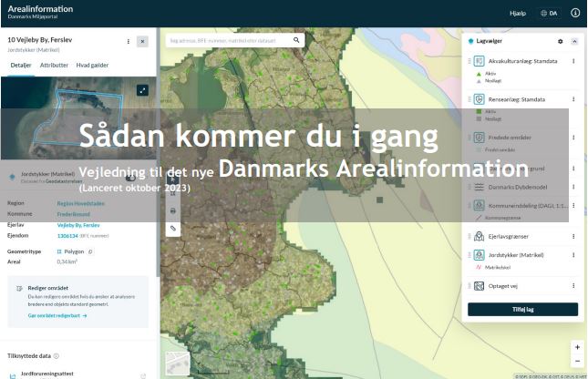The width and height of the screenshot is (588, 379).
Task: Click the Optaget vej layer name
Action: tap(503, 286)
